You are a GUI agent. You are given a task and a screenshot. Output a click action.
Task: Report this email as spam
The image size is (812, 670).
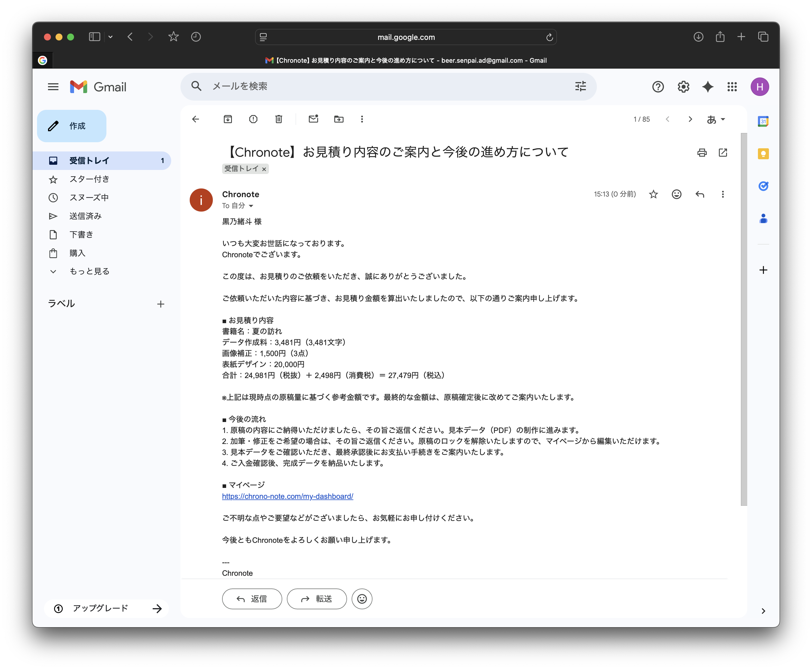(253, 119)
